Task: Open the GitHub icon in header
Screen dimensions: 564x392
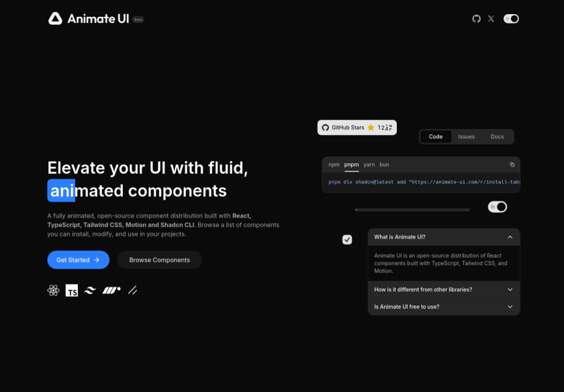Action: (x=476, y=19)
